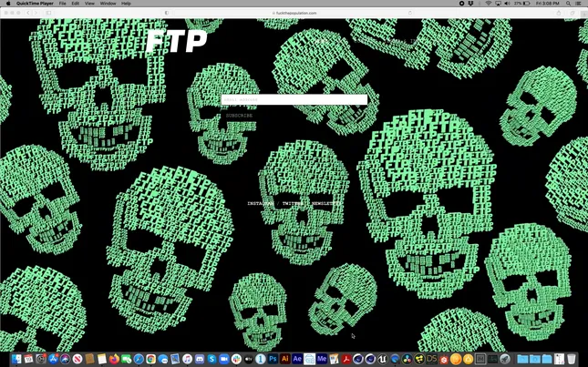This screenshot has height=367, width=588.
Task: Open the Music app in dock
Action: pyautogui.click(x=187, y=359)
